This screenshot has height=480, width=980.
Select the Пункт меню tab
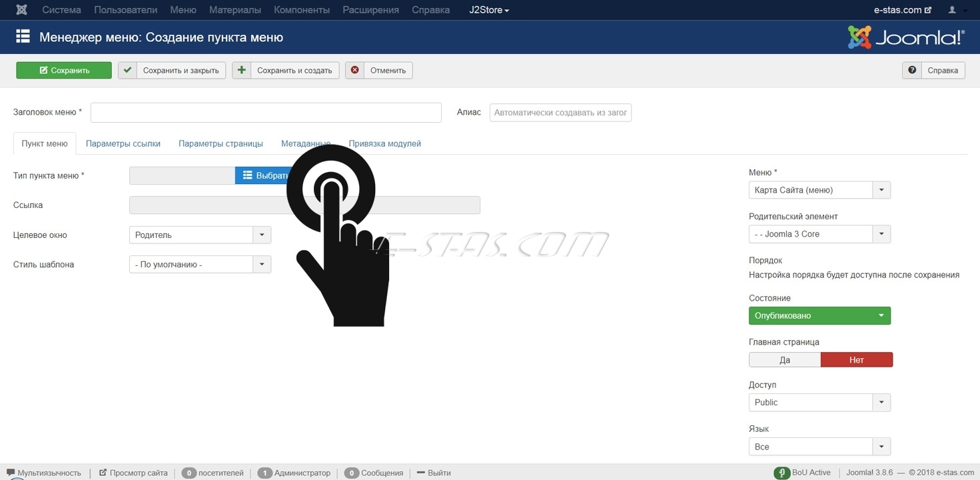(45, 143)
